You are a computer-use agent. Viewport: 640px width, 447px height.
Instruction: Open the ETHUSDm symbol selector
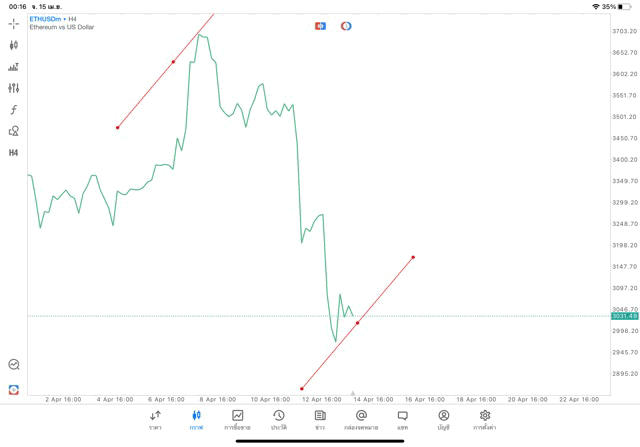tap(46, 19)
